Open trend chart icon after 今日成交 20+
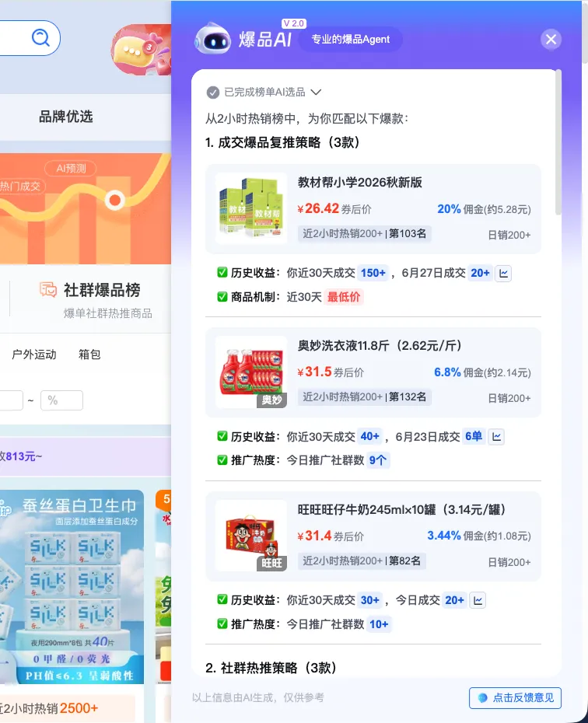 coord(478,600)
